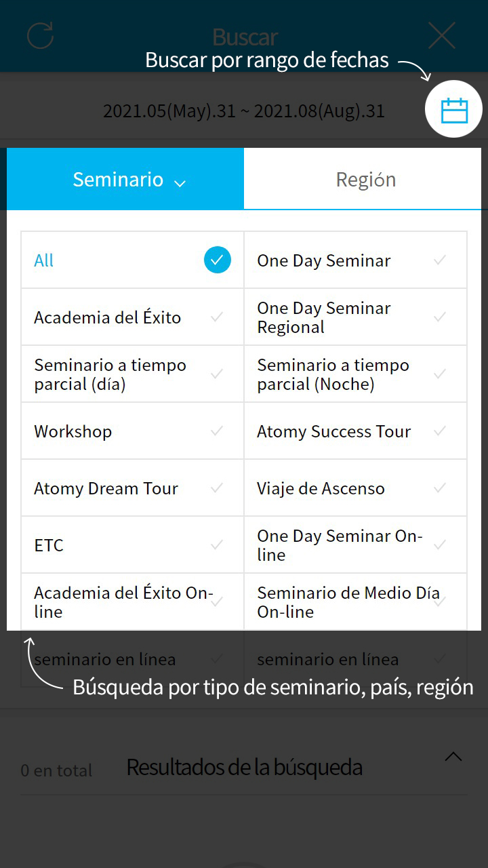The height and width of the screenshot is (868, 488).
Task: Close the Buscar search panel
Action: point(441,36)
